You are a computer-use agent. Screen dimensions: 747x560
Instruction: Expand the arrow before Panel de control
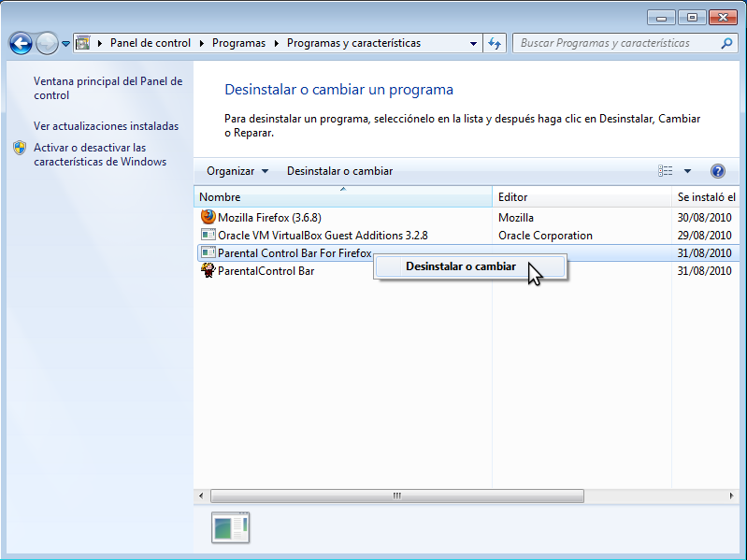pyautogui.click(x=99, y=43)
